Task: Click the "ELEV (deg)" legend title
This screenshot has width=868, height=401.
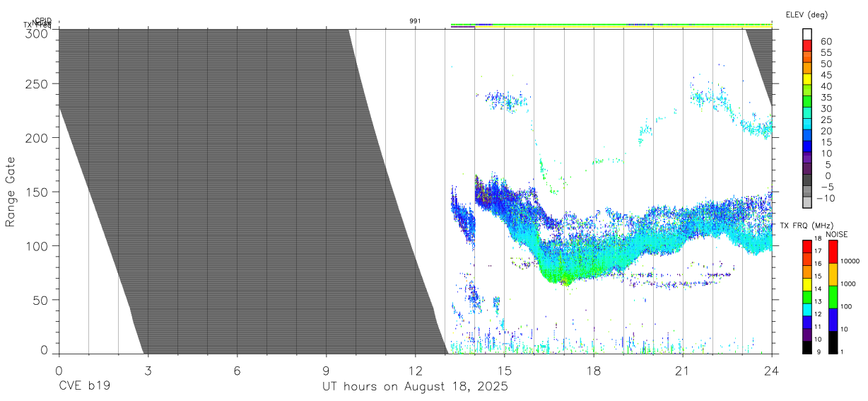Action: click(807, 15)
